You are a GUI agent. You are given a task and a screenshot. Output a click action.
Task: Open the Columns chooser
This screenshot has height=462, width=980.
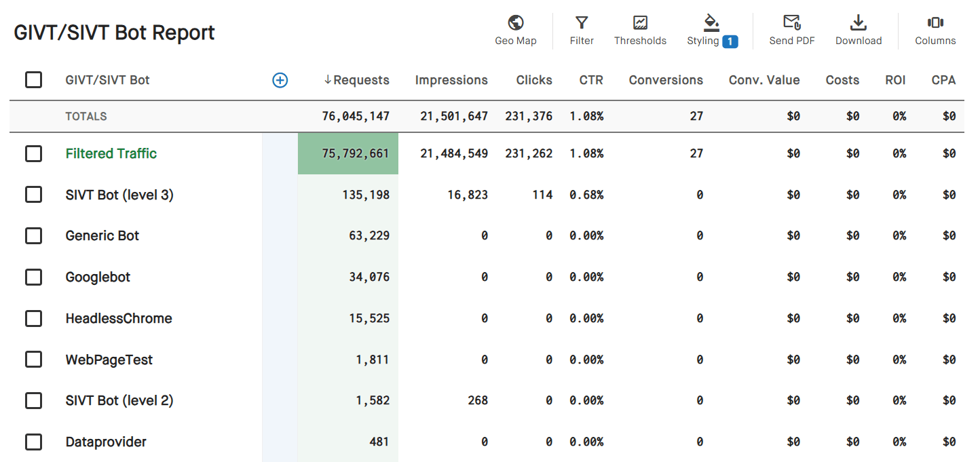[x=935, y=31]
